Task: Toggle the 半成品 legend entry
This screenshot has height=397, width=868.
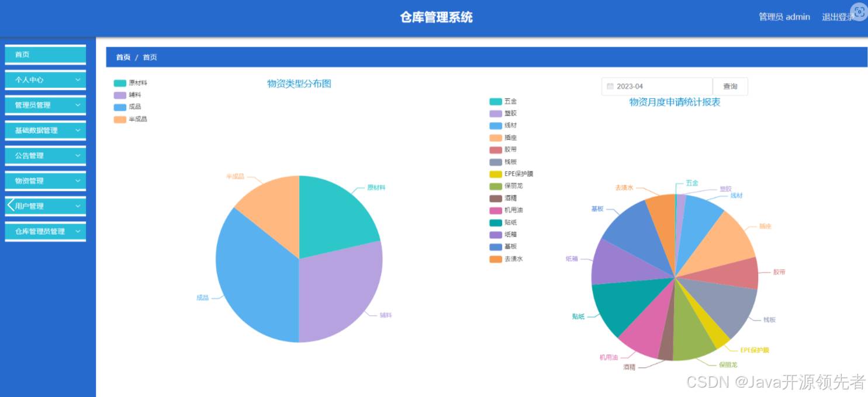Action: [130, 119]
